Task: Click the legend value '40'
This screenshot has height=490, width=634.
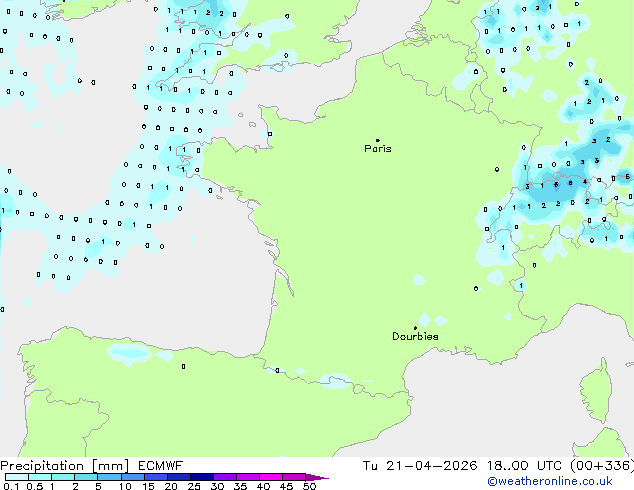Action: pos(263,486)
